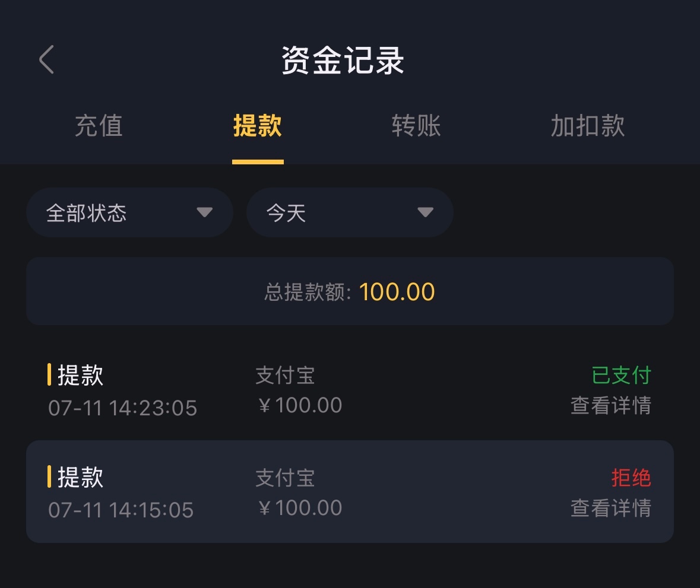The width and height of the screenshot is (700, 588).
Task: Expand the 今天 date filter dropdown
Action: pos(350,212)
